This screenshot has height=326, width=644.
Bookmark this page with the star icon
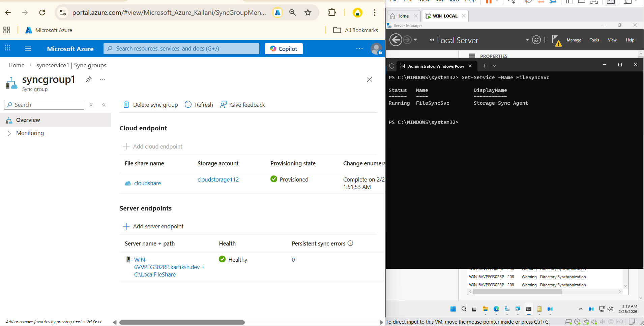pyautogui.click(x=308, y=12)
